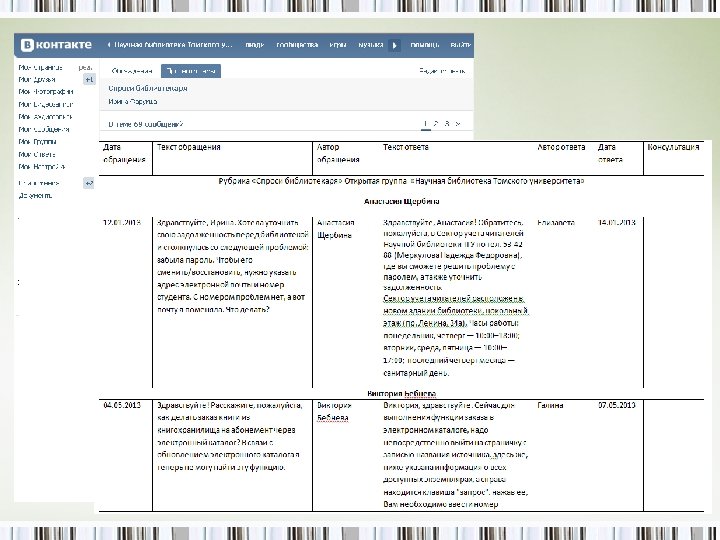The width and height of the screenshot is (720, 540).
Task: Click the question text about forgotten password
Action: 233,266
